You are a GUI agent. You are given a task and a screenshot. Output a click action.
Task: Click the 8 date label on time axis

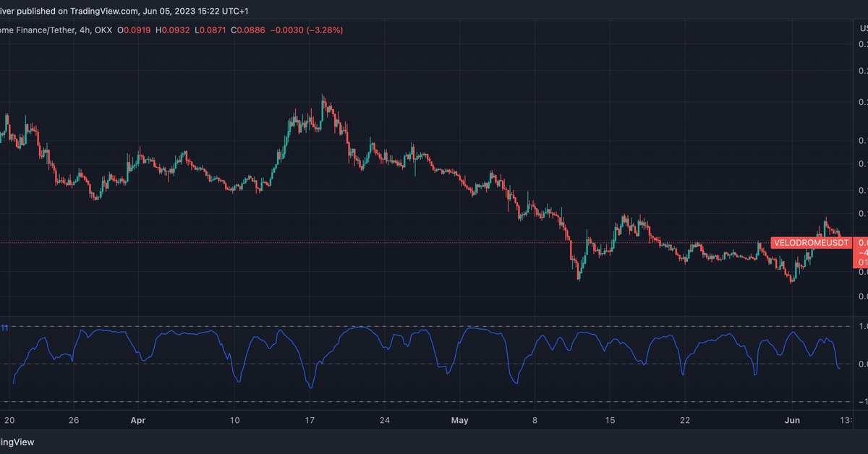coord(535,419)
